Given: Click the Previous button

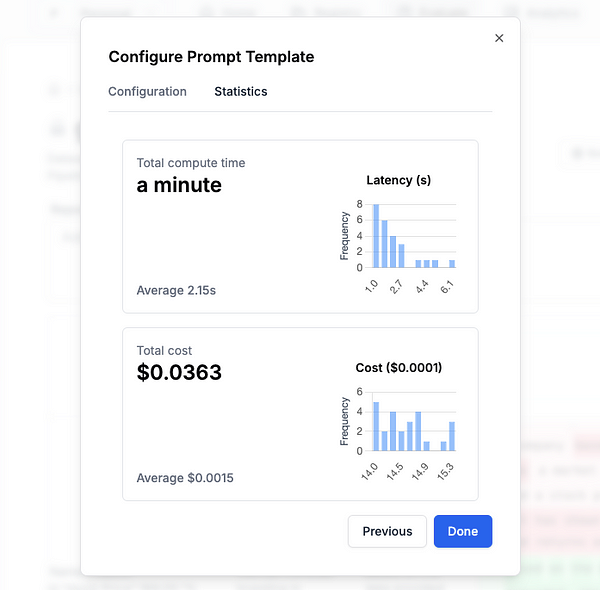Looking at the screenshot, I should pos(387,531).
